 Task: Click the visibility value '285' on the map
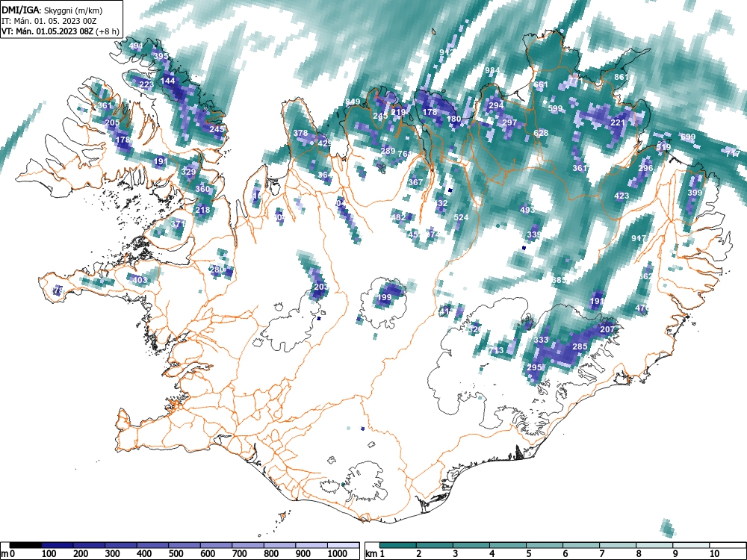point(580,346)
